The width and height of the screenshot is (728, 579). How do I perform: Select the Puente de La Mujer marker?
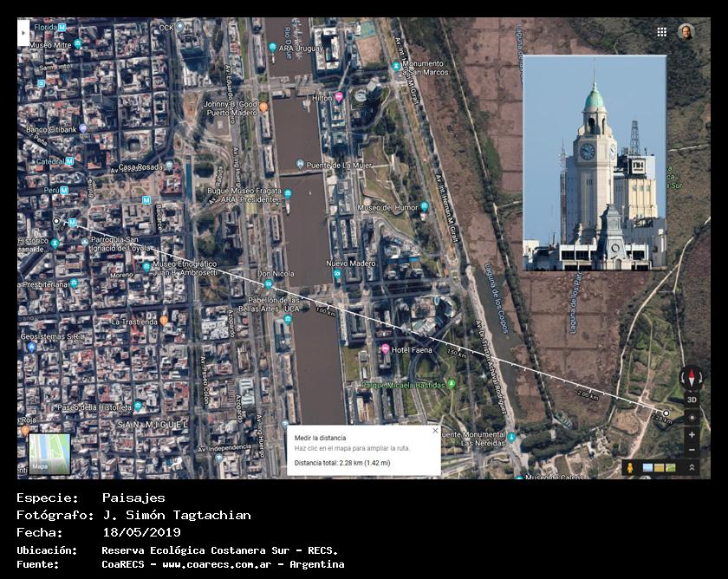point(300,164)
